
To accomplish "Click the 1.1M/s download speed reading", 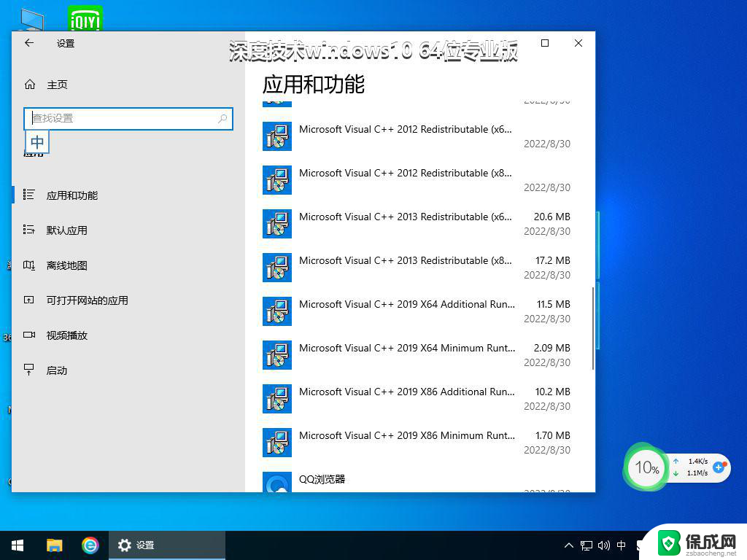I will (x=697, y=472).
